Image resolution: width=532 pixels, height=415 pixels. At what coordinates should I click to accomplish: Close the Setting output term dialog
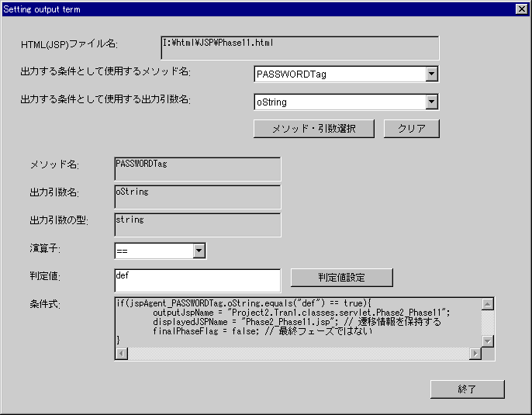[521, 9]
